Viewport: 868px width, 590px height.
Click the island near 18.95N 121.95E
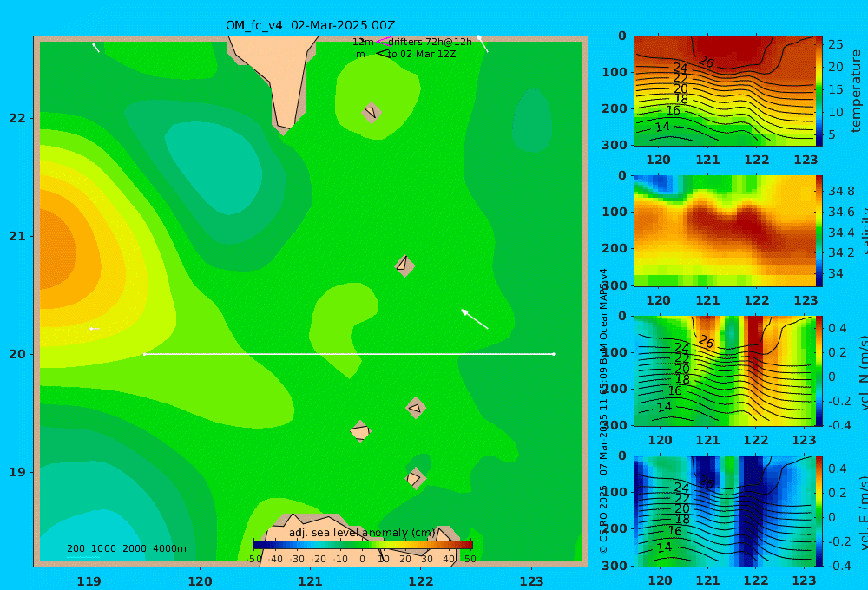416,478
